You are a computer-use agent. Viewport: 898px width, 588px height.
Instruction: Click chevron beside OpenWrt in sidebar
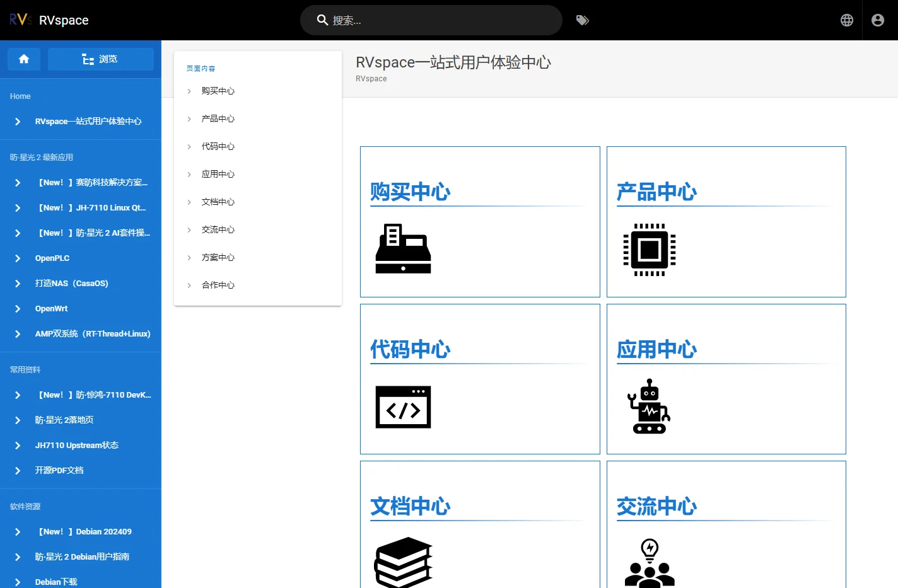[18, 309]
